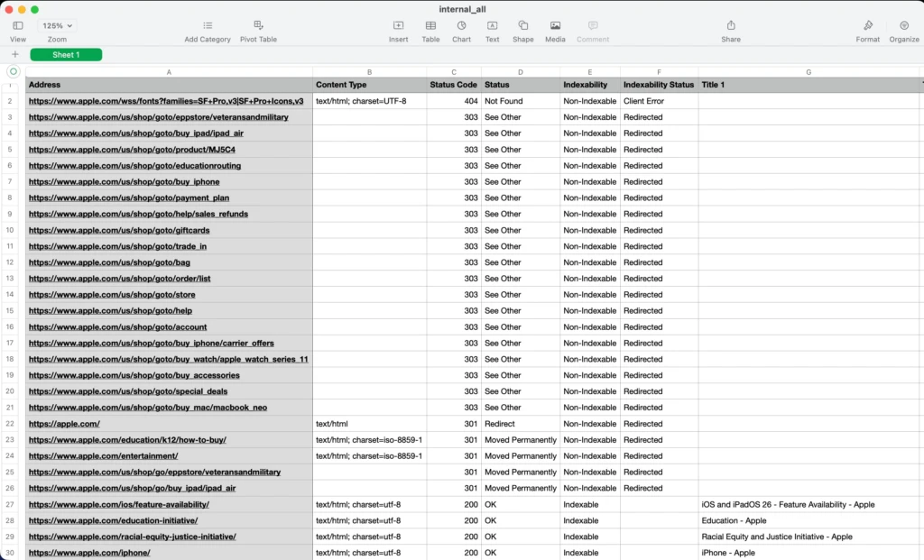Open the goto/giftcards link
This screenshot has width=924, height=560.
[119, 230]
